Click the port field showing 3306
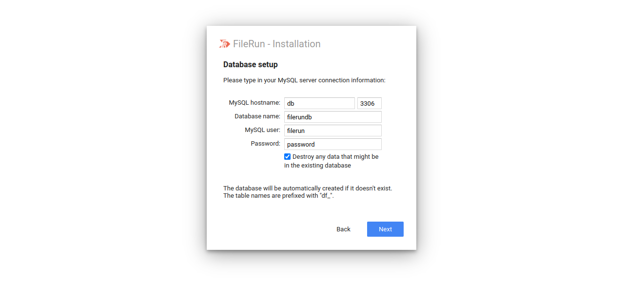 tap(369, 103)
